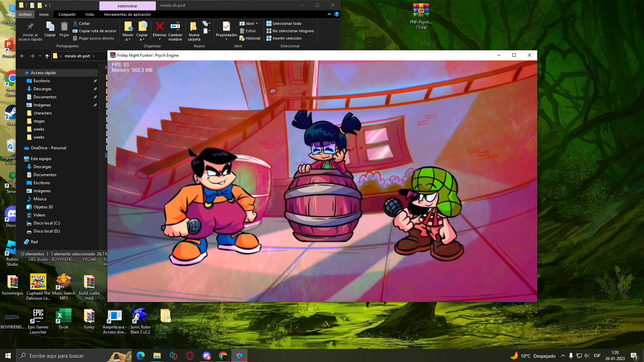Go up one folder level in Explorer
This screenshot has width=644, height=362.
coord(47,56)
